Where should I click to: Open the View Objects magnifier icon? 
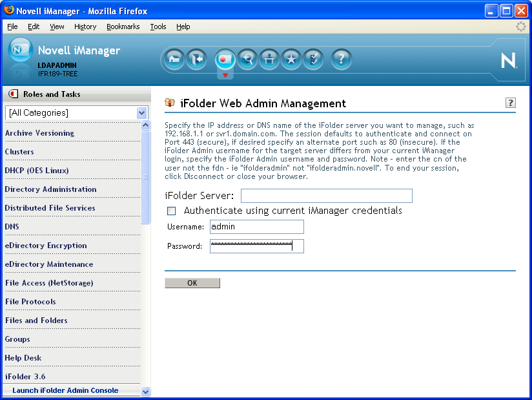click(247, 59)
